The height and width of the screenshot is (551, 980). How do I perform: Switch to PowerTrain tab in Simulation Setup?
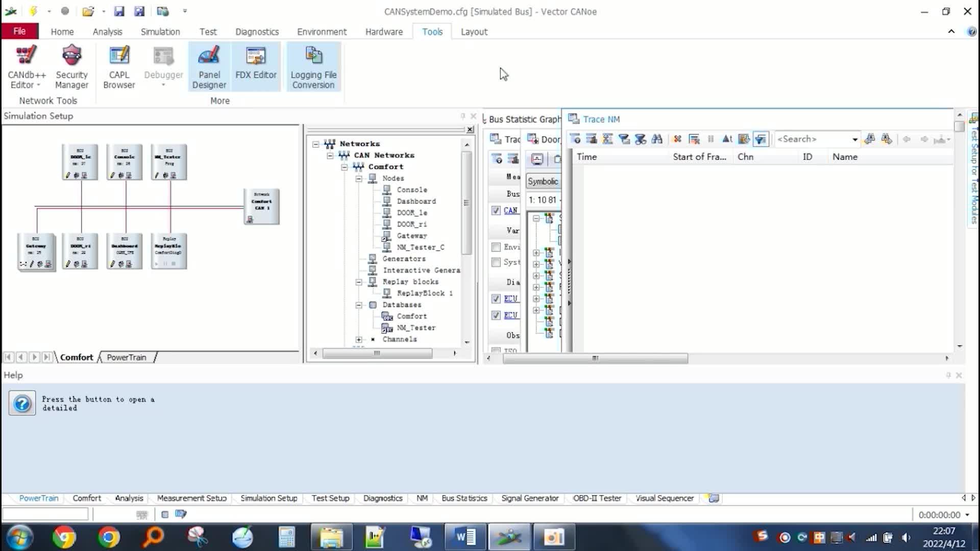pos(126,357)
